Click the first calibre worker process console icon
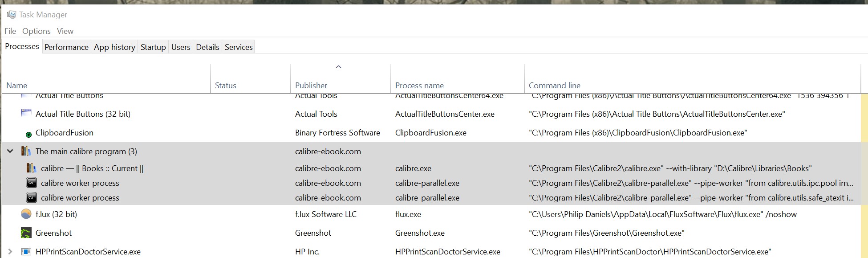This screenshot has height=258, width=868. (x=32, y=183)
